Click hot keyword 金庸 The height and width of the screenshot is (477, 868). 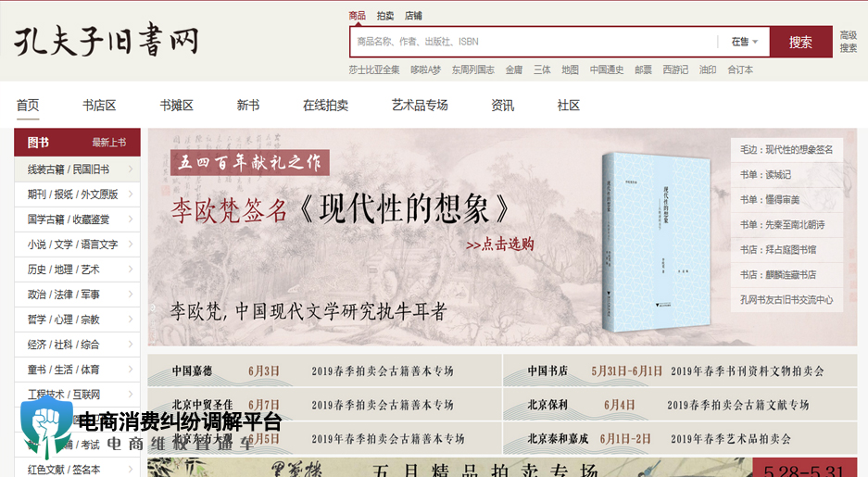[514, 69]
